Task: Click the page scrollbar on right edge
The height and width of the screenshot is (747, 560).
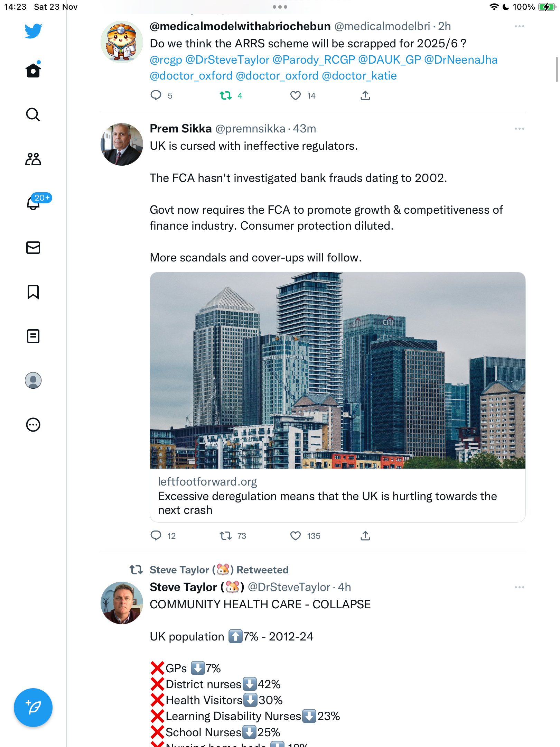Action: [x=557, y=69]
